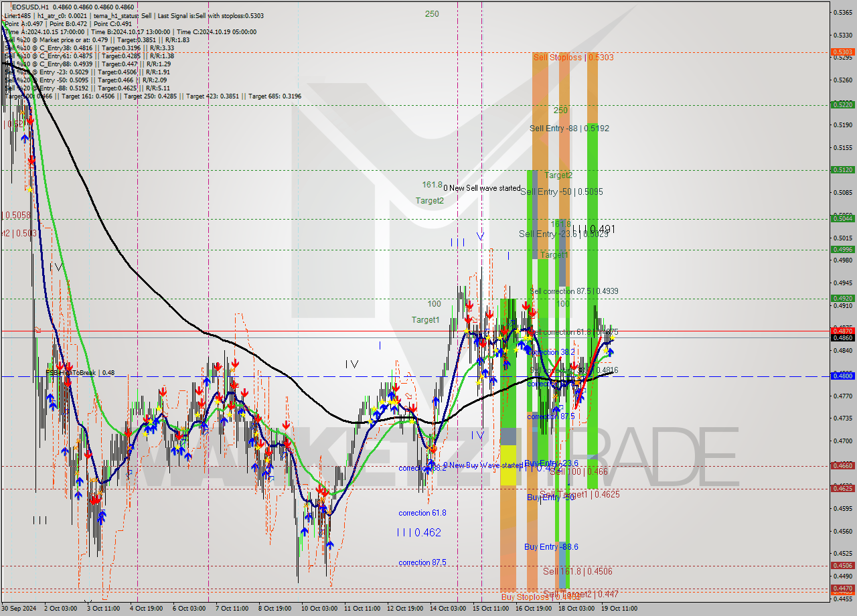
Task: Select '0 New Buy Wave started' annotation
Action: click(x=483, y=465)
